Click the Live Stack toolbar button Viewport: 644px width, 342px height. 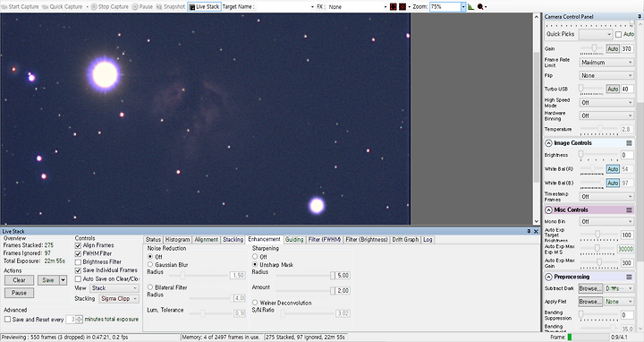(x=204, y=6)
